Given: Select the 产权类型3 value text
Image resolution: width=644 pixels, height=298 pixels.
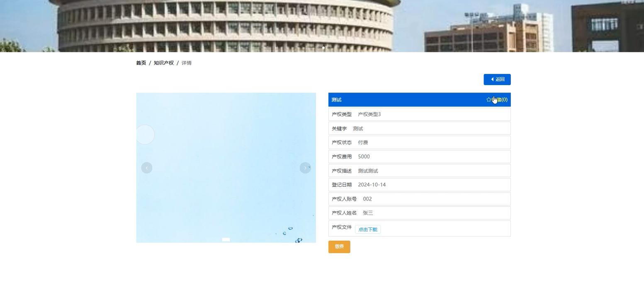Looking at the screenshot, I should coord(369,114).
